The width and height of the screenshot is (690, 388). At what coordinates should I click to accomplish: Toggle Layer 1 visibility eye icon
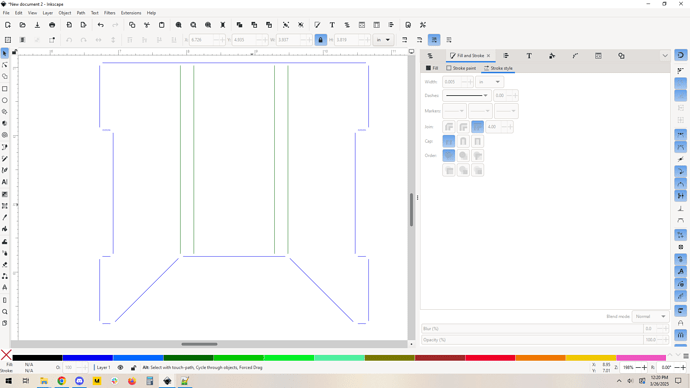[x=120, y=367]
